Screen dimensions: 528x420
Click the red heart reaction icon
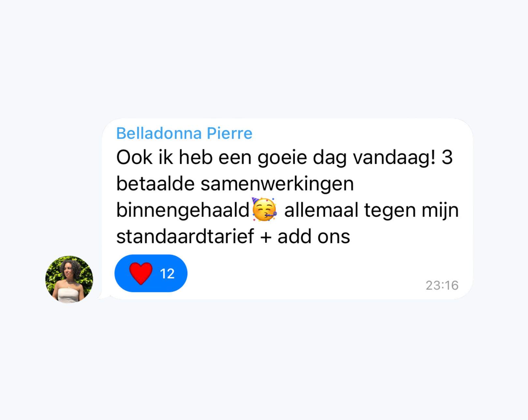tap(141, 273)
